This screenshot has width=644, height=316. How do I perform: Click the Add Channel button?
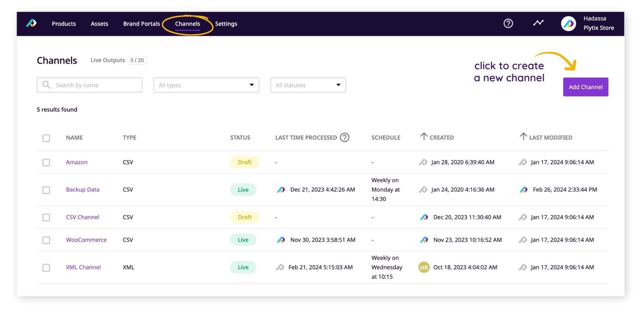pyautogui.click(x=585, y=87)
